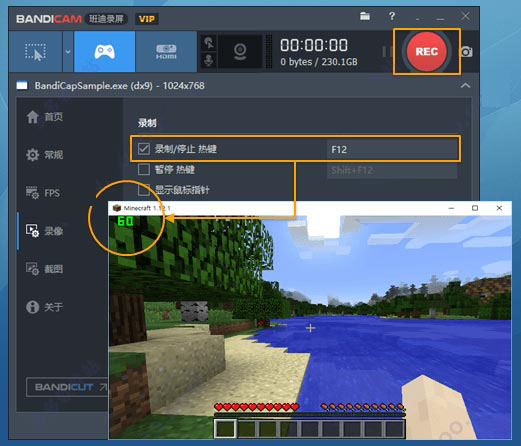Click the pause recording button
Viewport: 521px width, 446px height.
point(386,52)
